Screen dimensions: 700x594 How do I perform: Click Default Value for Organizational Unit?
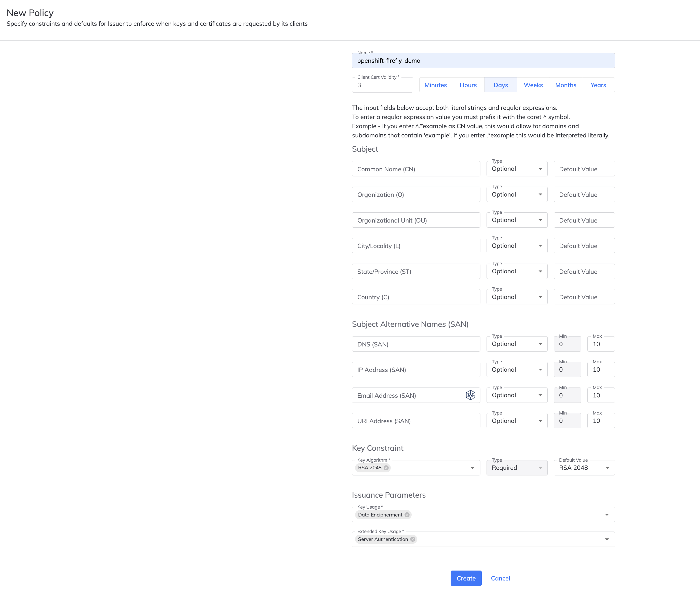[x=584, y=220]
